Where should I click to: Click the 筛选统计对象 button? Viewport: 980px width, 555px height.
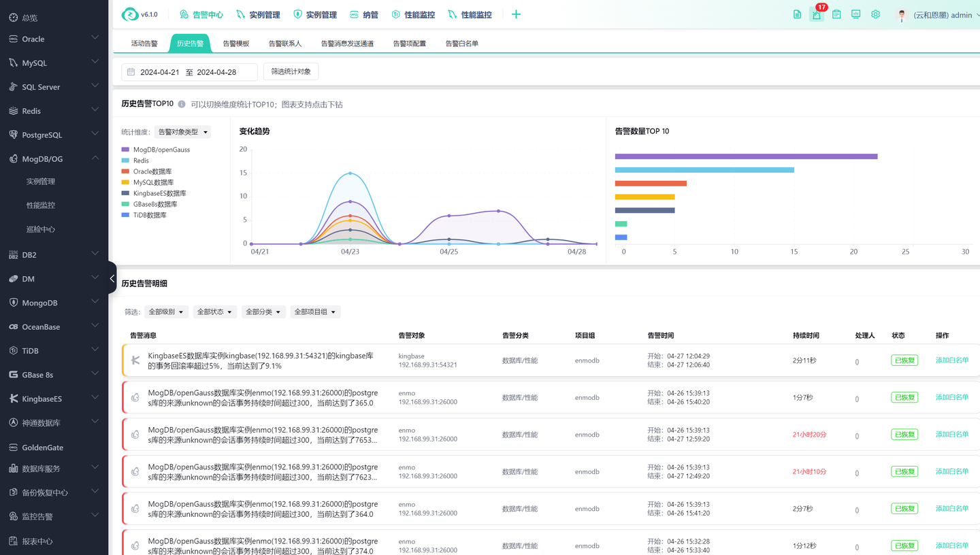pos(291,71)
